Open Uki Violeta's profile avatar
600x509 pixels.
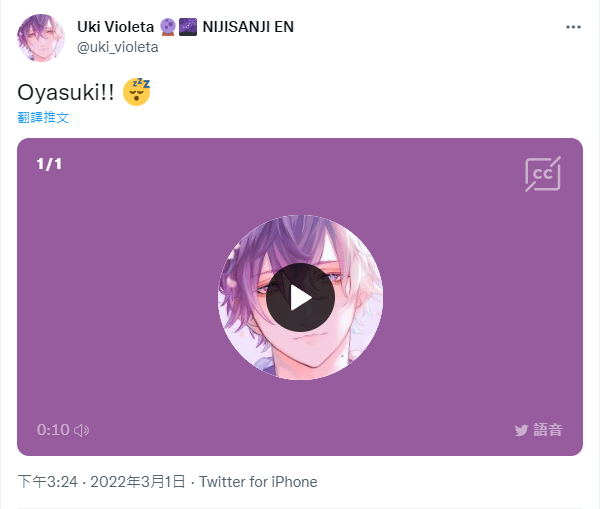click(41, 38)
